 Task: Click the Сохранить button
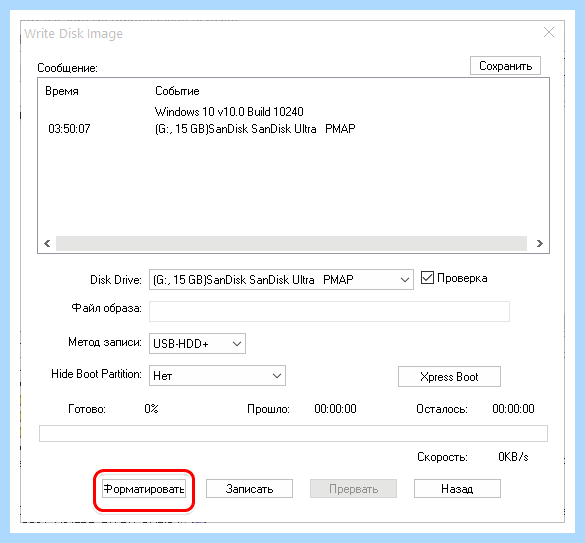click(x=505, y=66)
